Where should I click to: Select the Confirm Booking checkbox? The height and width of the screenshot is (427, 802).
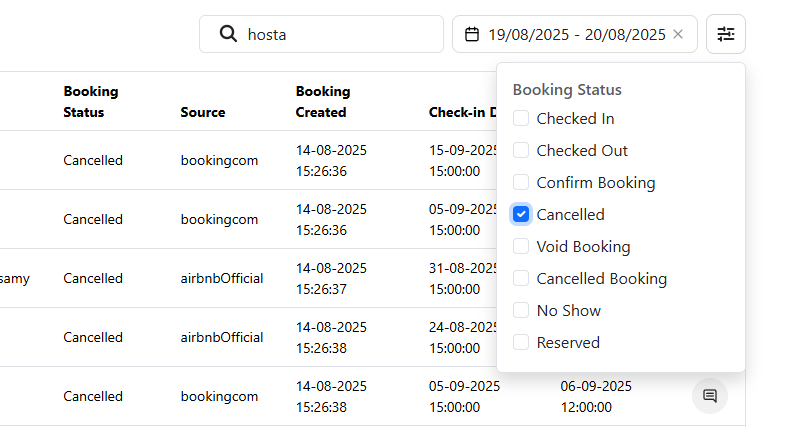click(x=521, y=183)
